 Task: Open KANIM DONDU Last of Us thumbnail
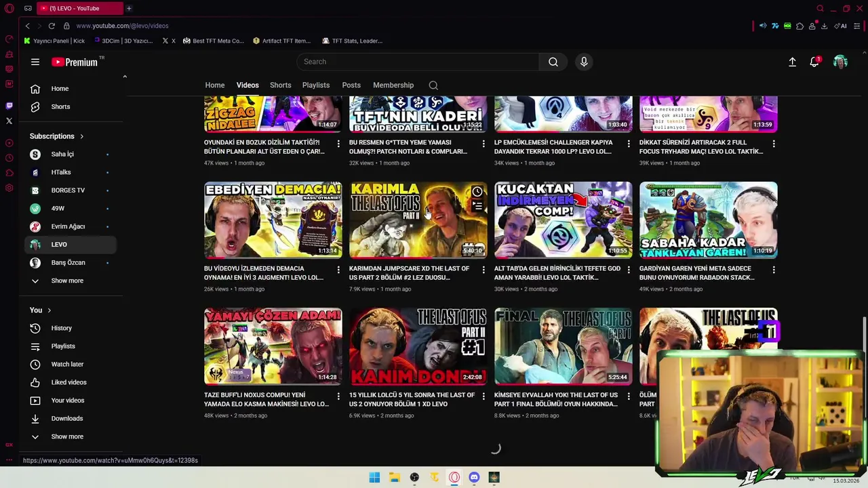[418, 346]
